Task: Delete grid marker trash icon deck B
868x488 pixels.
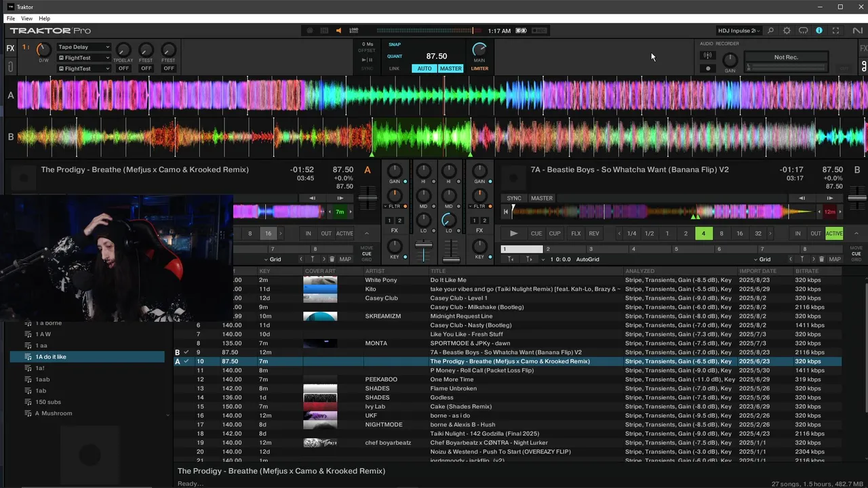Action: tap(822, 259)
